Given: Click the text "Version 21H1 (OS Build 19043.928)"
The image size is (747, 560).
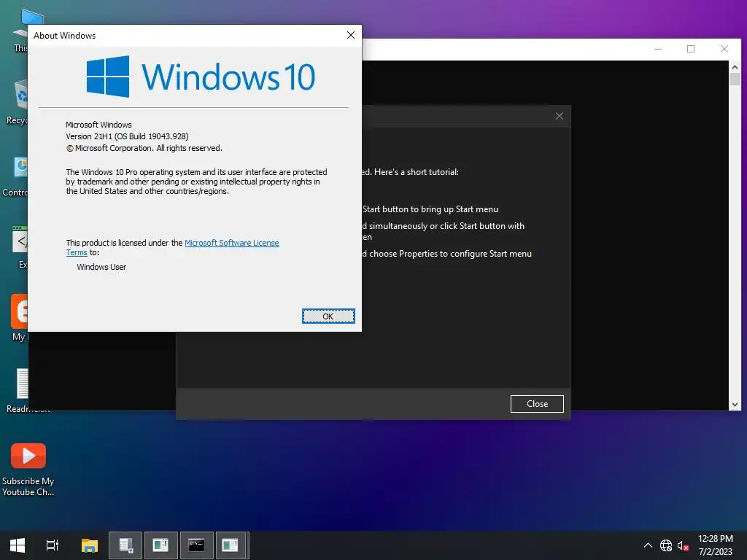Looking at the screenshot, I should (x=127, y=136).
